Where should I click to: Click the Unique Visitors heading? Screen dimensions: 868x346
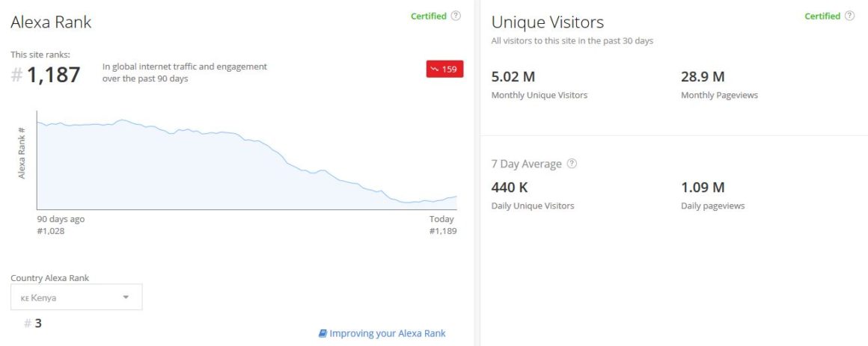pos(548,22)
